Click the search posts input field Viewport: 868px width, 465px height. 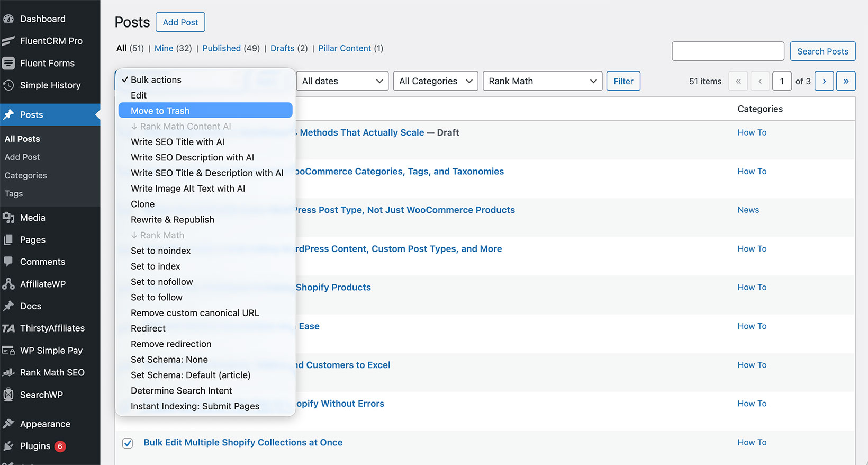[728, 51]
